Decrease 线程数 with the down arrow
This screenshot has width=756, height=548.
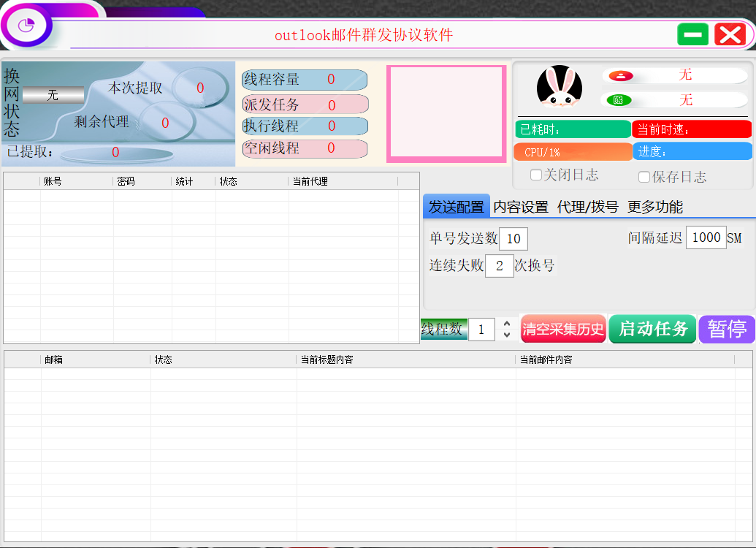click(x=507, y=335)
